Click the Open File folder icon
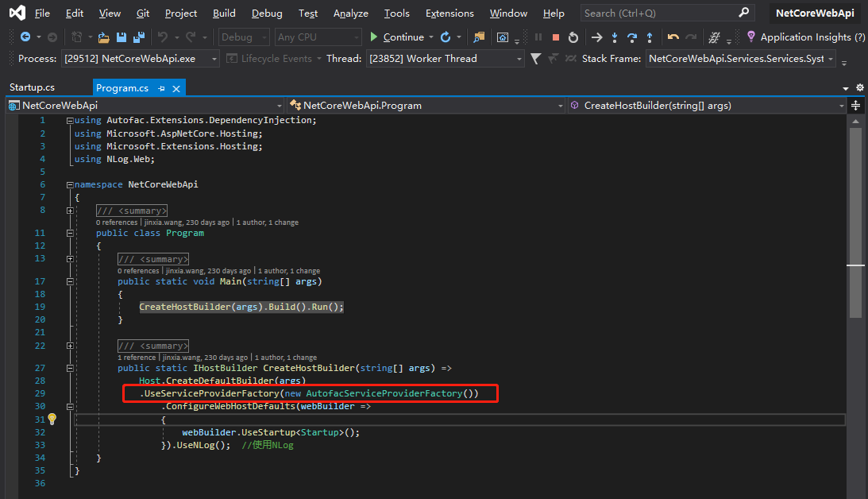 103,37
